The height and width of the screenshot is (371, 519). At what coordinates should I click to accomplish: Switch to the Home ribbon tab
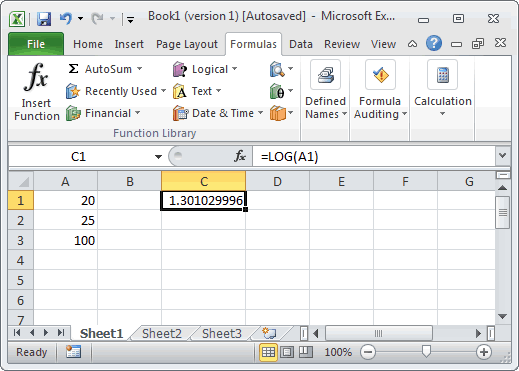tap(88, 44)
